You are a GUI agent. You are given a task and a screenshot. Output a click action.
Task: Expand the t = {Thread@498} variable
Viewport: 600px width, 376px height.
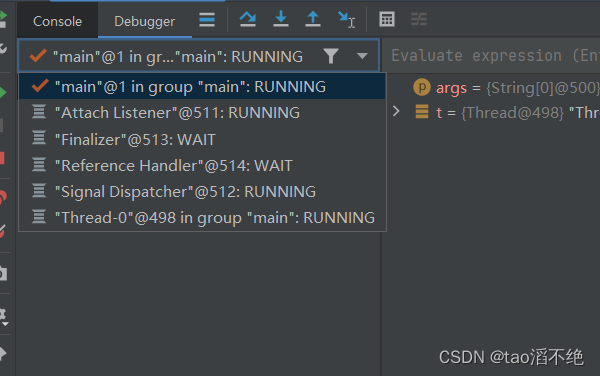[396, 111]
